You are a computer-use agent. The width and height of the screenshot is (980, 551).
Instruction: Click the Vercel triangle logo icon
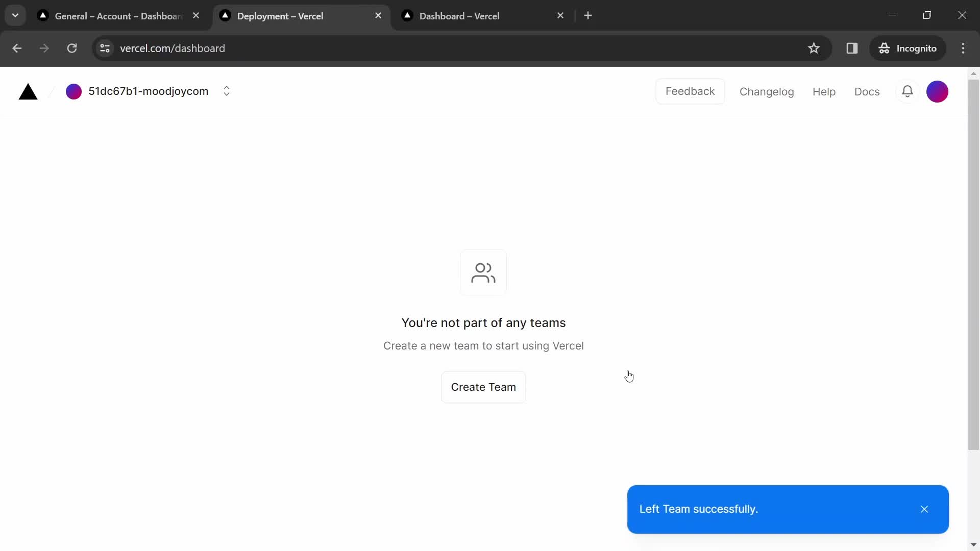[28, 91]
